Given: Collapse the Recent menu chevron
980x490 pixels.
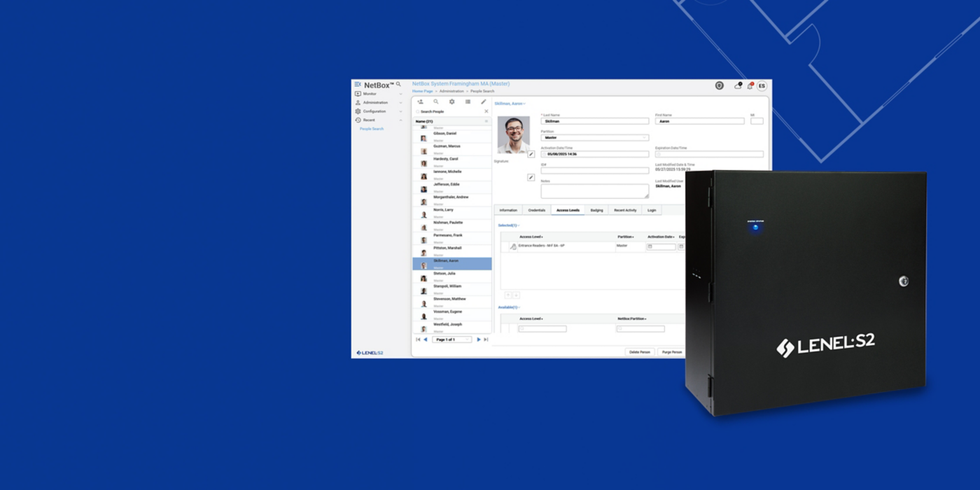Looking at the screenshot, I should coord(400,120).
